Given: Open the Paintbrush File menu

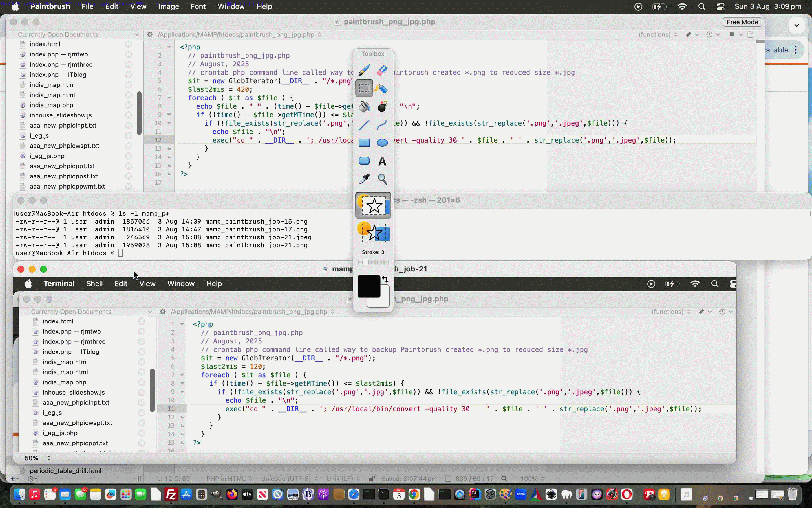Looking at the screenshot, I should pyautogui.click(x=87, y=6).
